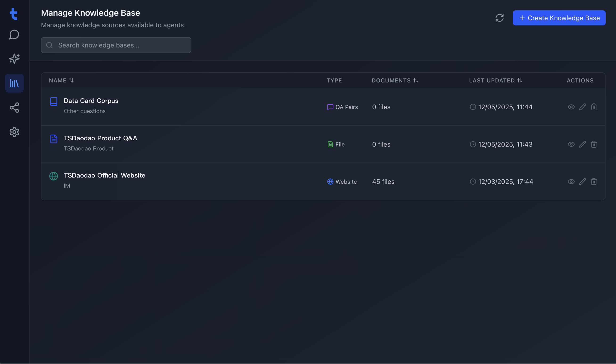View TSDaodao Product Q&A via eye icon
Screen dimensions: 616x364
[x=571, y=144]
